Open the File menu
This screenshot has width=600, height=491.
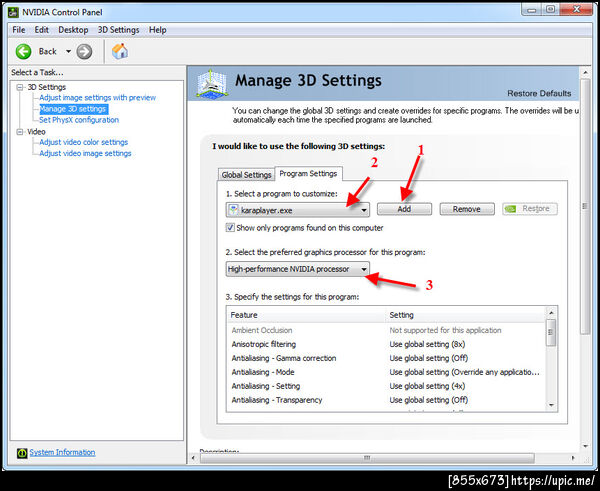[x=18, y=30]
